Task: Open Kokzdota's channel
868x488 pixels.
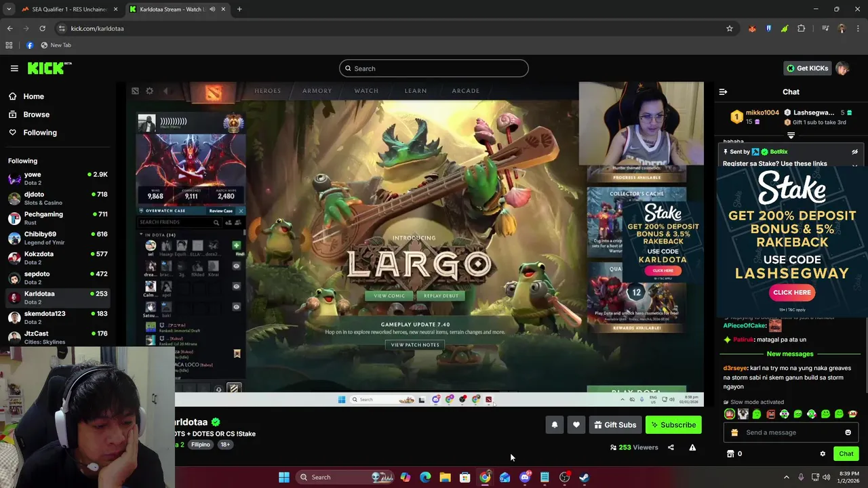Action: (58, 258)
